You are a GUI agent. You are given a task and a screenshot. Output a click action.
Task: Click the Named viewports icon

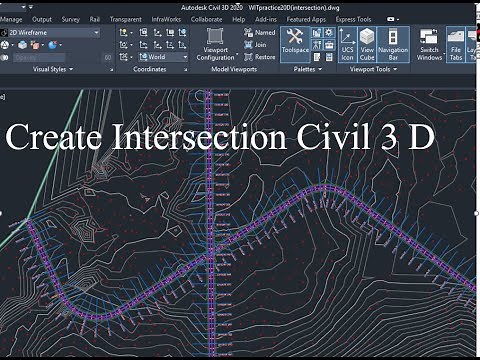click(x=248, y=32)
